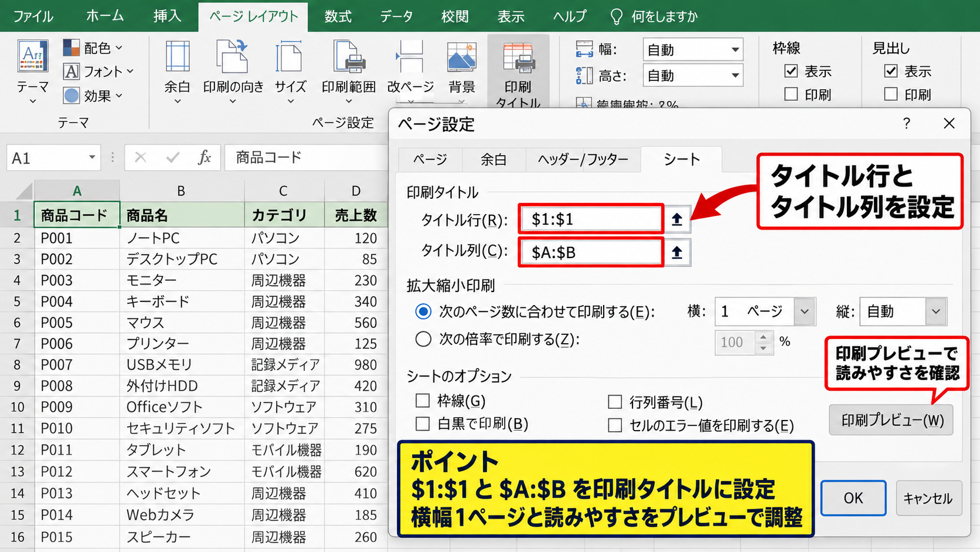Click collapse-dialog arrow beside タイトル行 field

pos(677,219)
